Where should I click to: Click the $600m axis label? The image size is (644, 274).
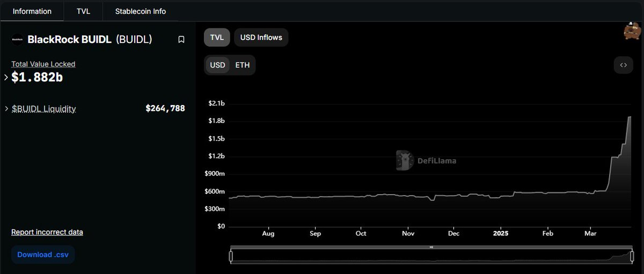pos(215,191)
